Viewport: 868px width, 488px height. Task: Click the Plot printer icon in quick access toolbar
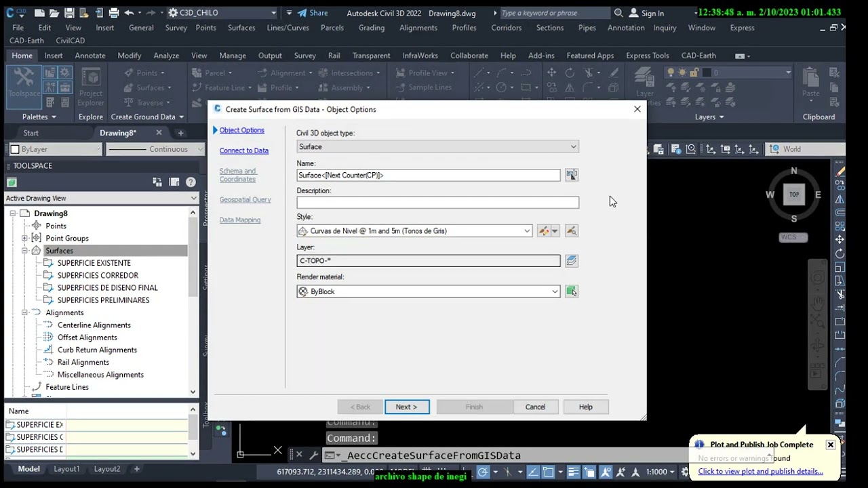click(x=114, y=13)
